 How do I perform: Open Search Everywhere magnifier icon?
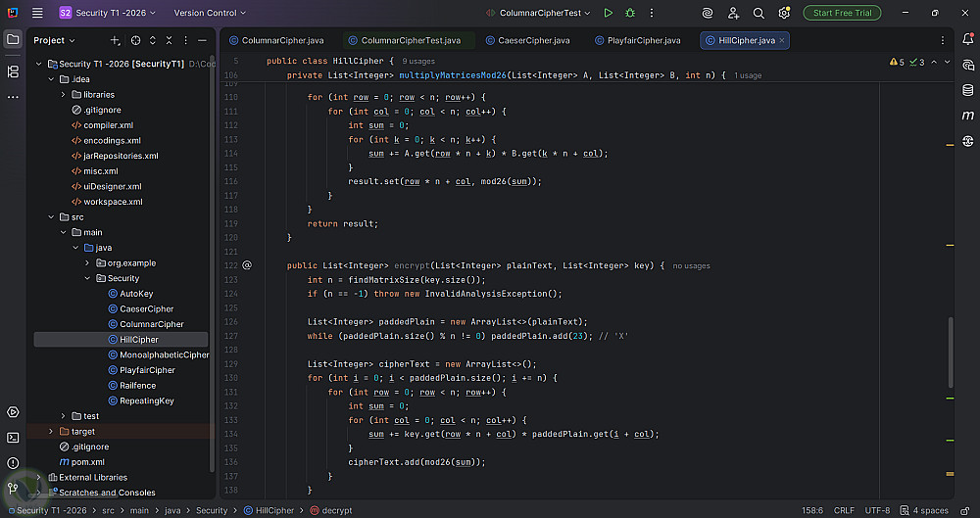[759, 13]
